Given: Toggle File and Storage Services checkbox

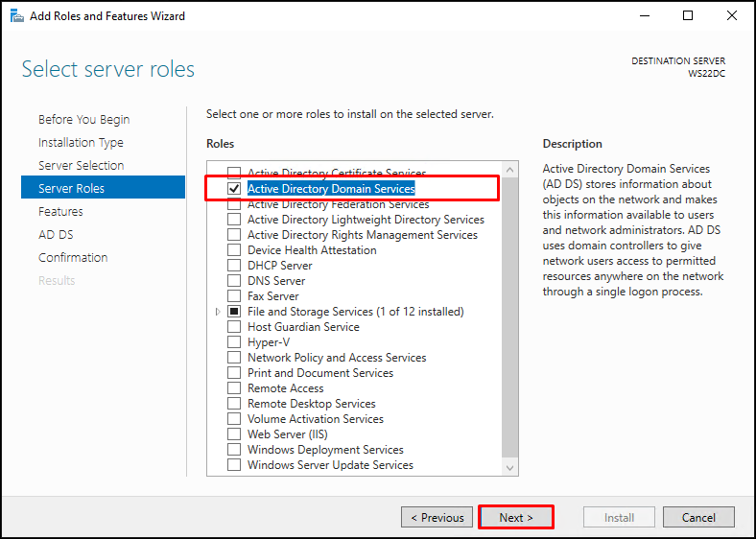Looking at the screenshot, I should pyautogui.click(x=234, y=312).
